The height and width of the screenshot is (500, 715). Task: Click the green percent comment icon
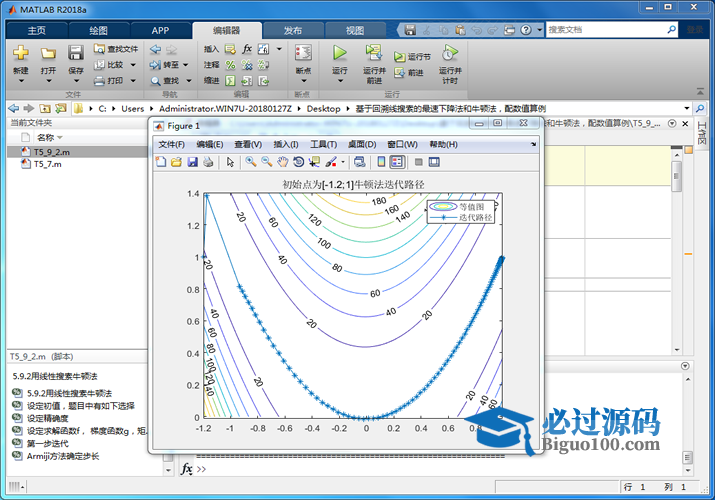click(x=230, y=65)
